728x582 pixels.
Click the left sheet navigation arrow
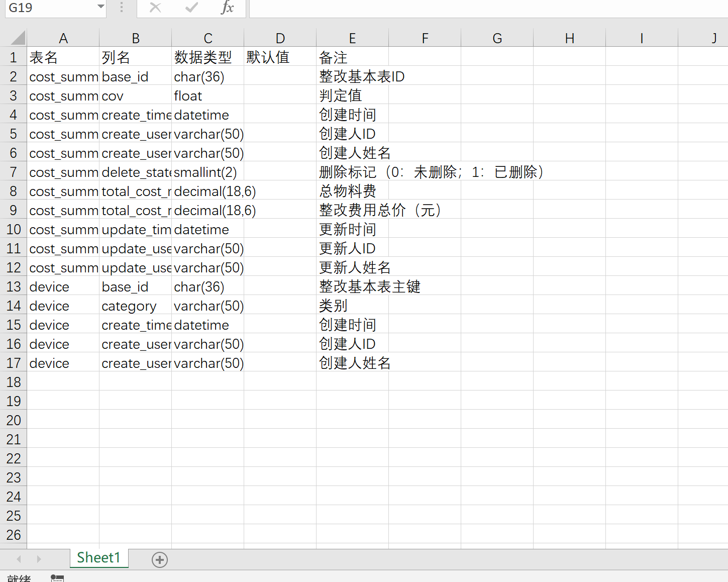point(19,559)
